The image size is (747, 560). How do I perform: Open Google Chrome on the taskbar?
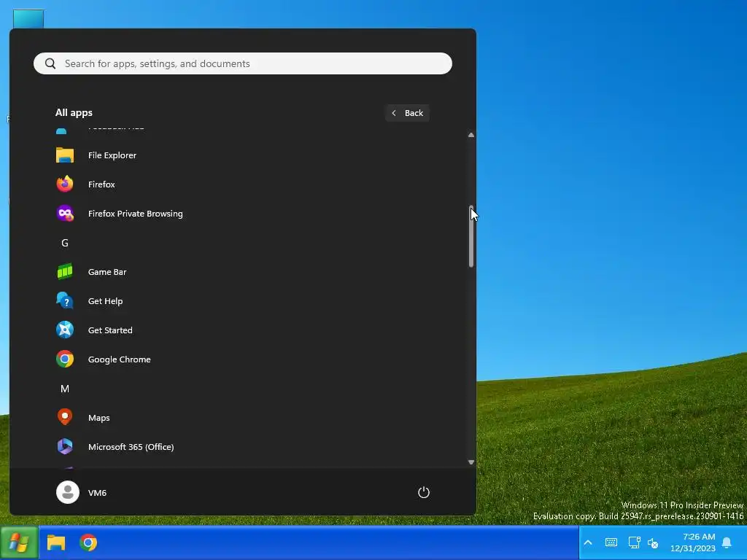click(88, 542)
